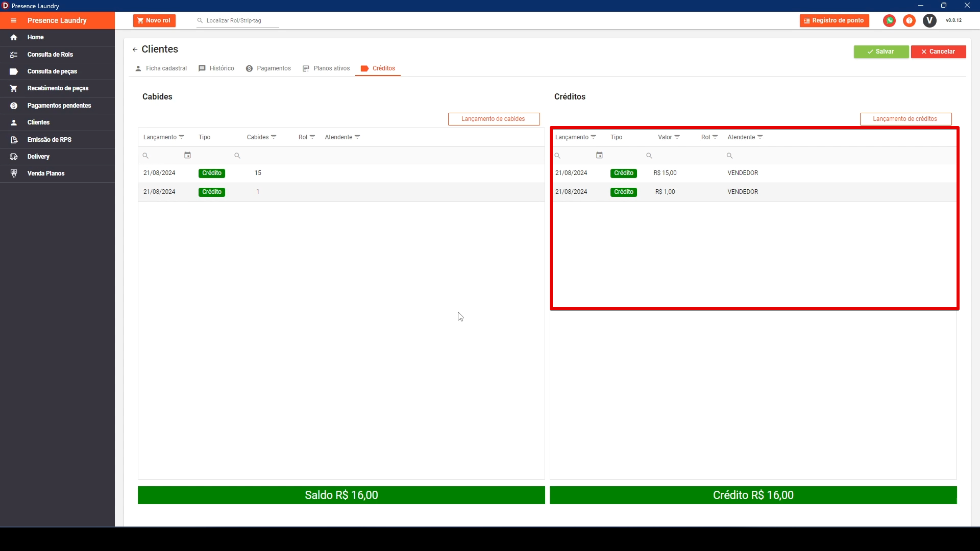Open Lançamento column filter in Créditos table

point(593,137)
